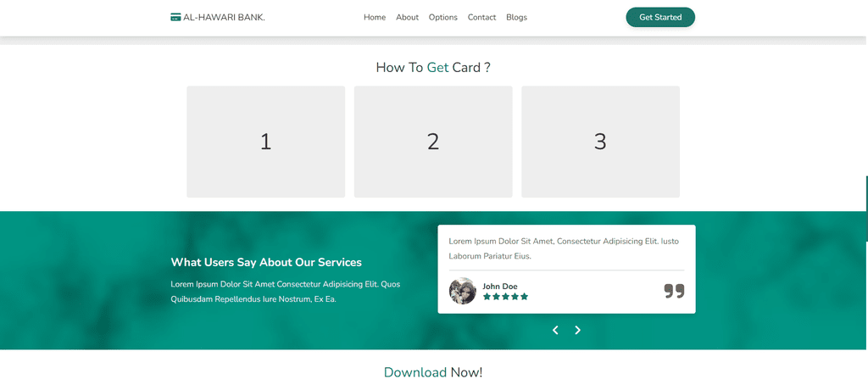Click the paragraph starting "Lorem Ipsum Dolor Sit Amet Consectetur Adipisicing"
Screen dimensions: 868x390
coord(285,292)
